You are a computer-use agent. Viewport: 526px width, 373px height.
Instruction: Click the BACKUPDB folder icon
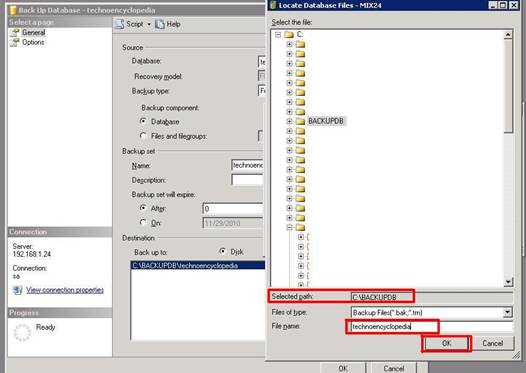[x=300, y=121]
